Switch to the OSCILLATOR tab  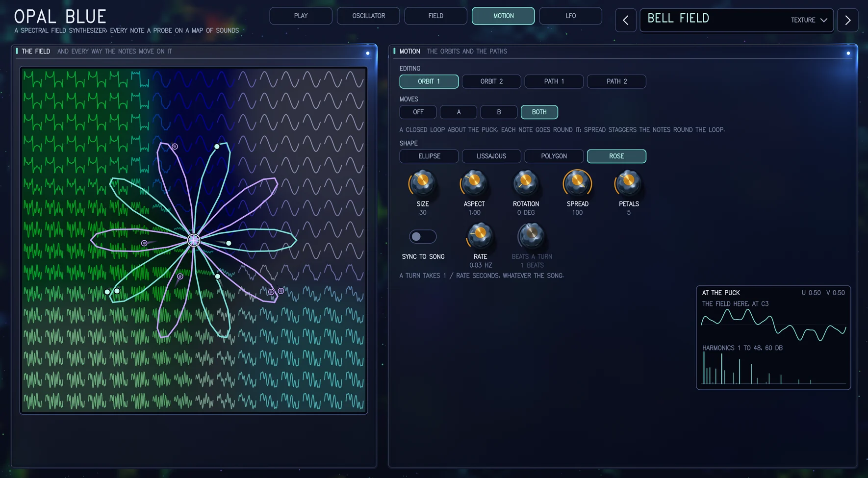click(x=368, y=16)
